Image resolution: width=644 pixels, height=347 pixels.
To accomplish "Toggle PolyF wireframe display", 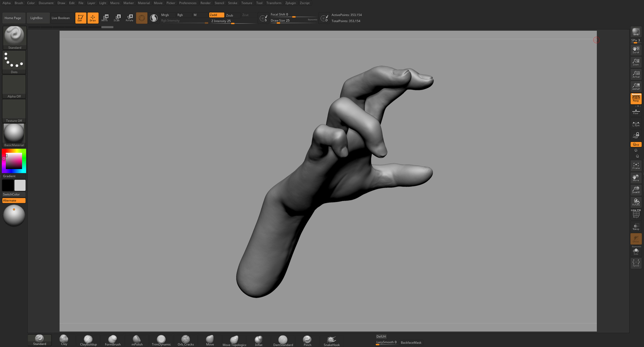I will pyautogui.click(x=636, y=215).
